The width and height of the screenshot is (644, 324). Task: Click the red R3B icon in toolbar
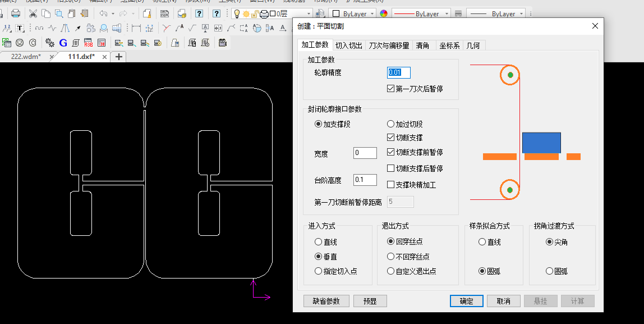tap(89, 43)
